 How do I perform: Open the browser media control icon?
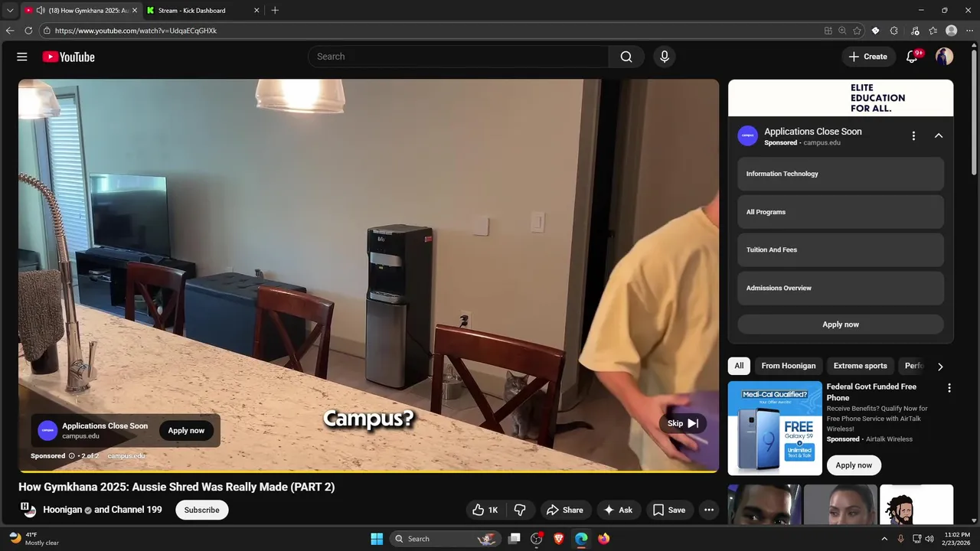(915, 31)
